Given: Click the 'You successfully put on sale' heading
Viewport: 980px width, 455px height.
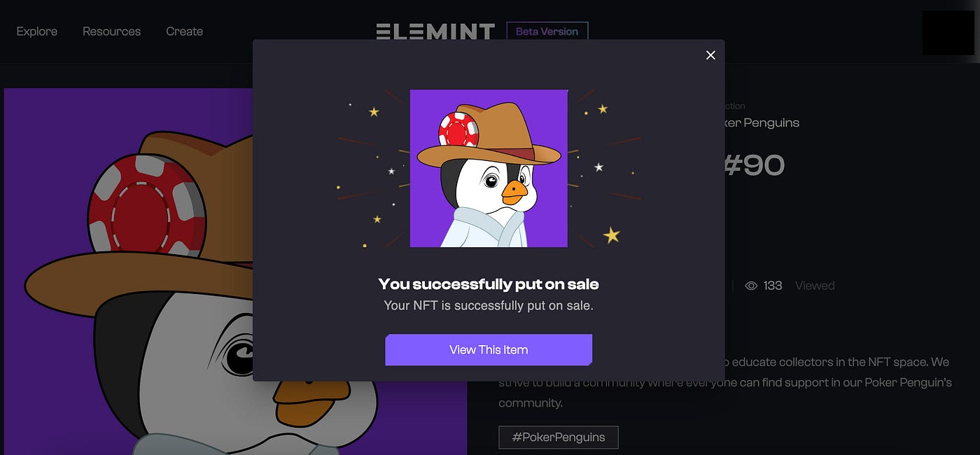Looking at the screenshot, I should pos(489,284).
